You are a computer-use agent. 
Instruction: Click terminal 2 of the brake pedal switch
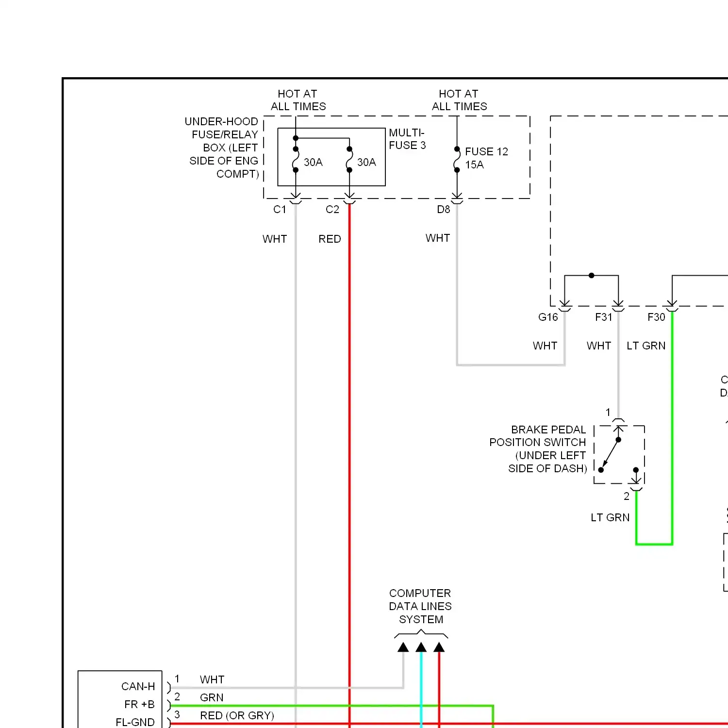[x=627, y=496]
